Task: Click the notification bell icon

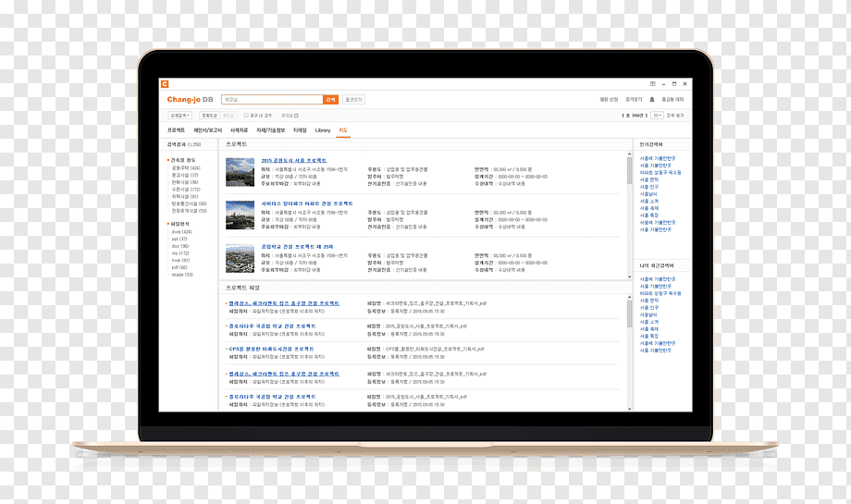Action: click(x=652, y=100)
